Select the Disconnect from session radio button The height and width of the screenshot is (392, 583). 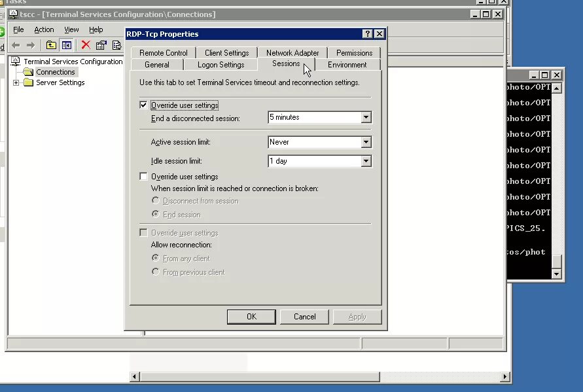coord(156,200)
